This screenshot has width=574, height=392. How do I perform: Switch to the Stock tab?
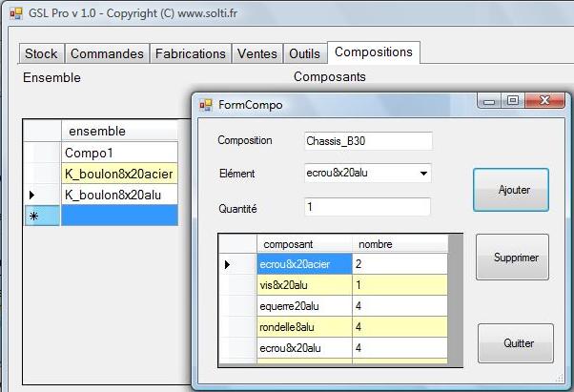[41, 53]
